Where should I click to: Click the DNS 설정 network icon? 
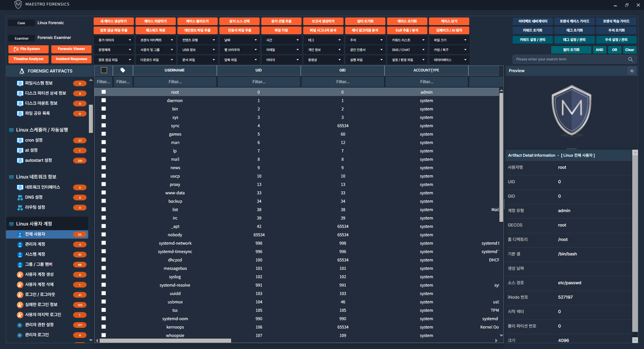point(20,197)
